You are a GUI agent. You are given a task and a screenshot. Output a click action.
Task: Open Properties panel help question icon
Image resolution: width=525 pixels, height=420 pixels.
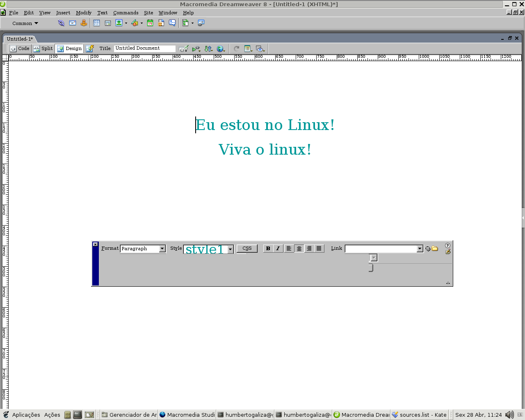[x=447, y=245]
